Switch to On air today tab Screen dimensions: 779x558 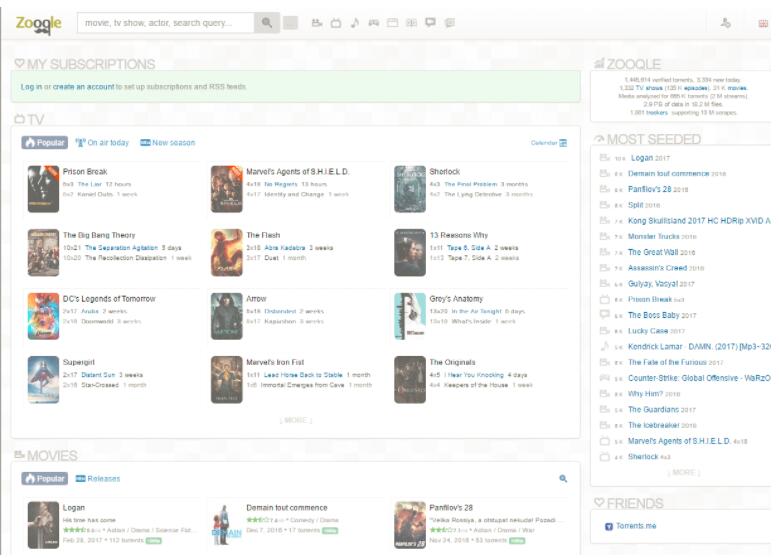[102, 143]
